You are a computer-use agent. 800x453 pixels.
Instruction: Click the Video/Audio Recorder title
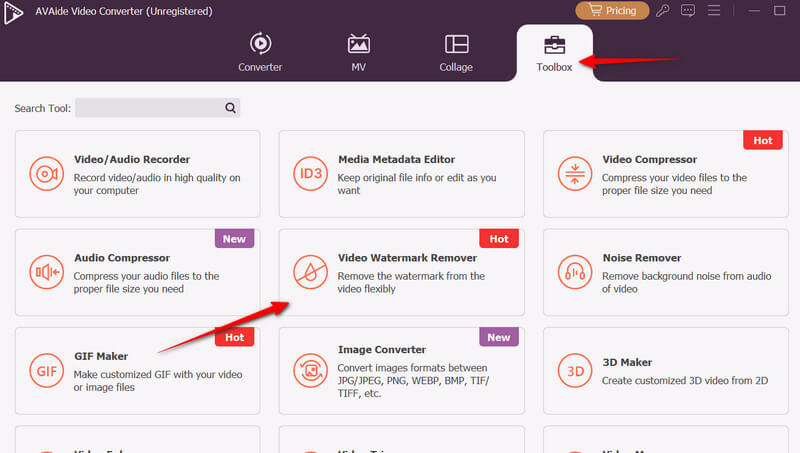point(132,159)
